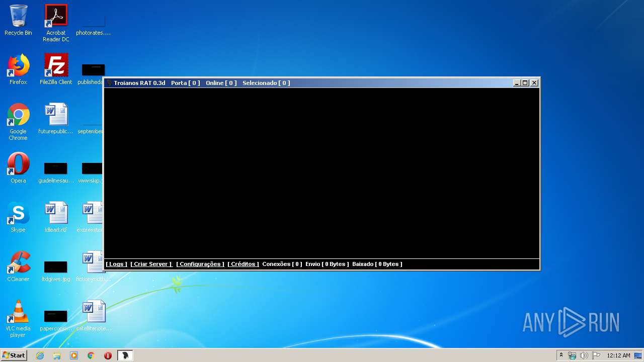Show hidden tray icons arrow
Viewport: 644px width, 362px height.
(561, 355)
